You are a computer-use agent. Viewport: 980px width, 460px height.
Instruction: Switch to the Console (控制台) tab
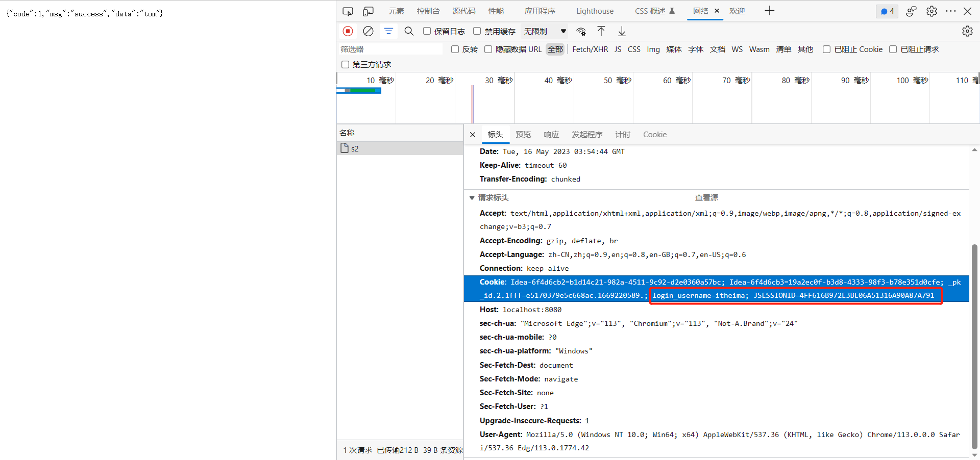point(428,11)
